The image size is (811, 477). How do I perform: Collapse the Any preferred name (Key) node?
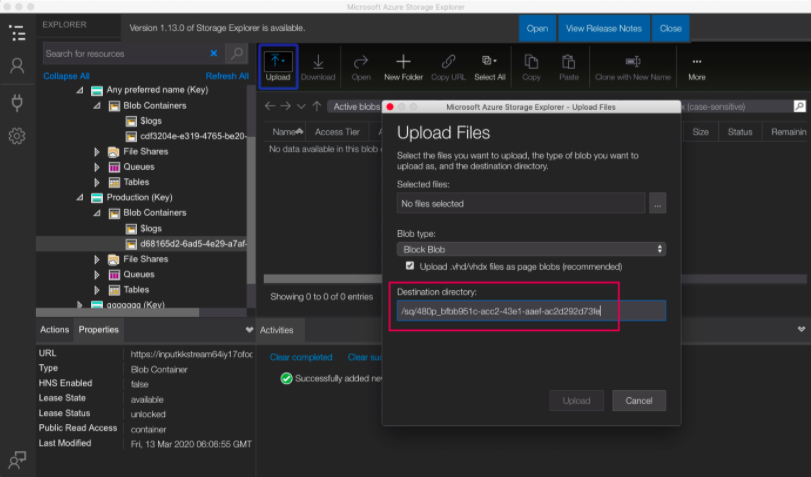(x=80, y=90)
